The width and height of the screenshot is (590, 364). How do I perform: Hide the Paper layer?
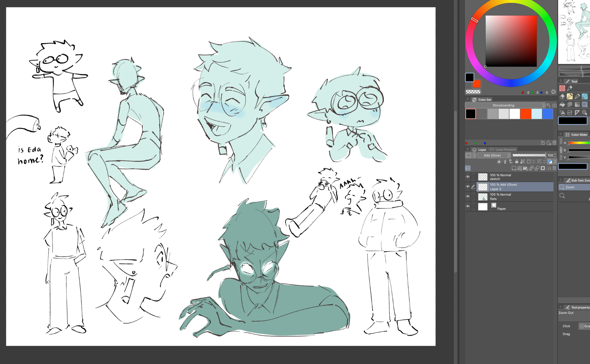[468, 206]
